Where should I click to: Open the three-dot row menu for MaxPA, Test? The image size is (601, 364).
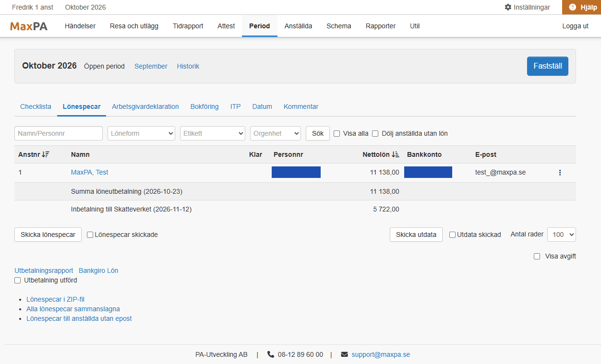(x=560, y=173)
